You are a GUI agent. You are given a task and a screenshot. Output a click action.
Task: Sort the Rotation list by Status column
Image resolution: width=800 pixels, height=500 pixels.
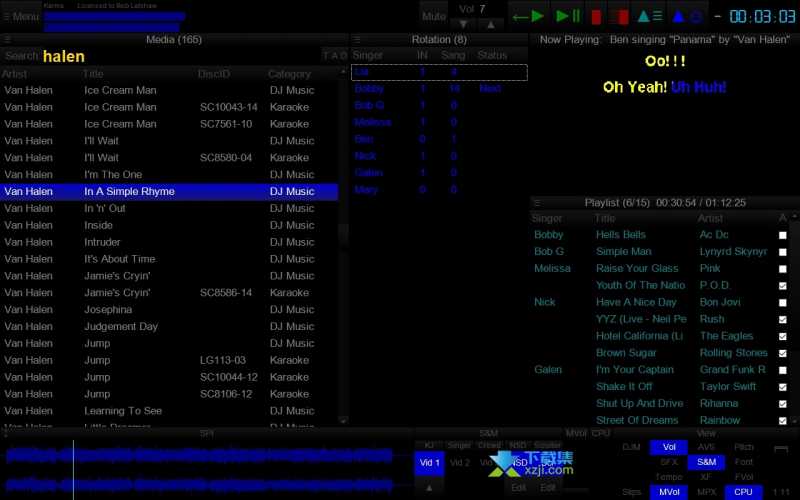[492, 55]
